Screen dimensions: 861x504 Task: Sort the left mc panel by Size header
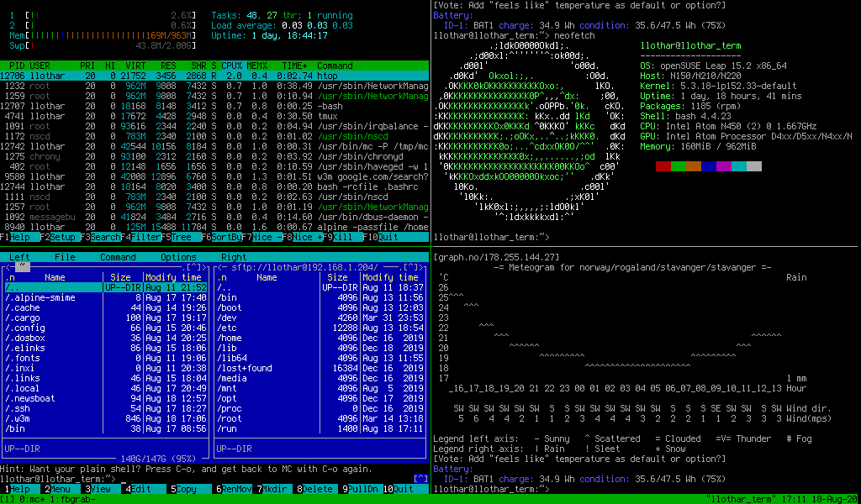(121, 277)
